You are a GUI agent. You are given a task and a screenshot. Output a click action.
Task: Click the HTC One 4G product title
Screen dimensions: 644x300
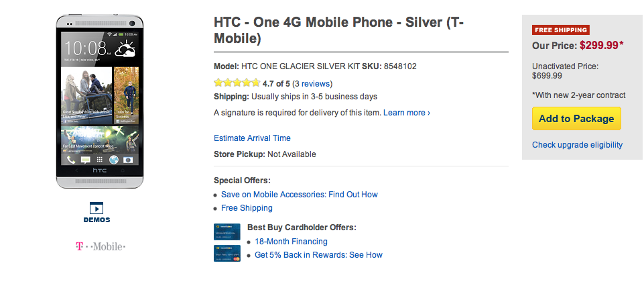point(338,30)
